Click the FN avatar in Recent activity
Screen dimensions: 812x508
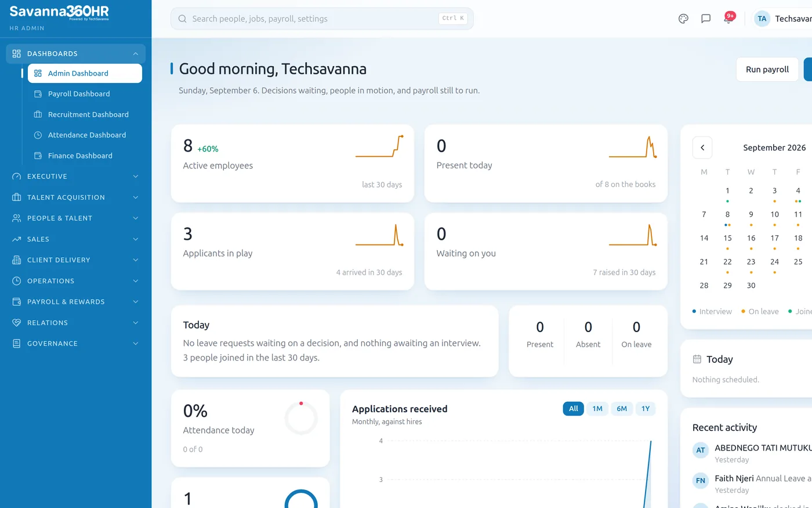coord(701,481)
